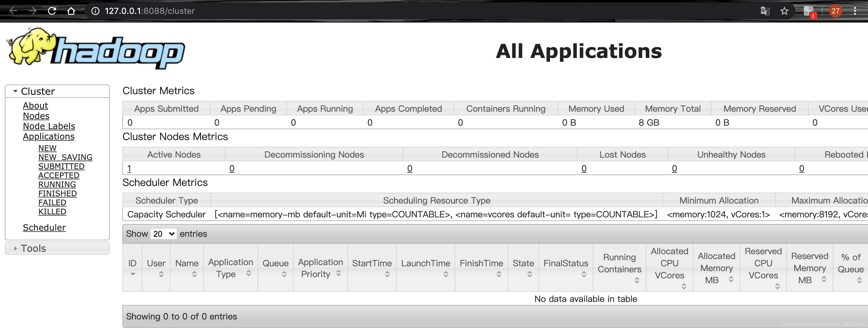The height and width of the screenshot is (330, 868).
Task: Sort applications by the ID column arrow
Action: [x=133, y=274]
